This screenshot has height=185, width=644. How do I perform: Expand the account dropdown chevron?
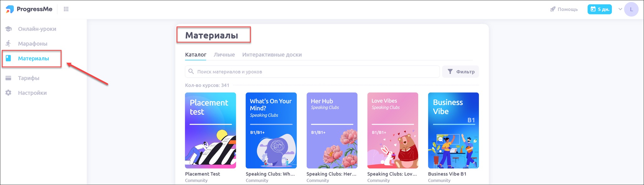tap(620, 9)
